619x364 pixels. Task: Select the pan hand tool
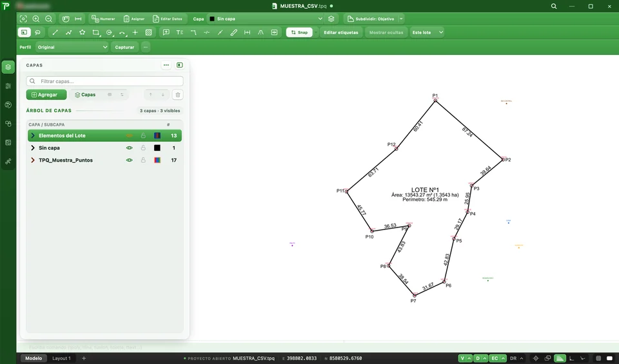click(66, 19)
